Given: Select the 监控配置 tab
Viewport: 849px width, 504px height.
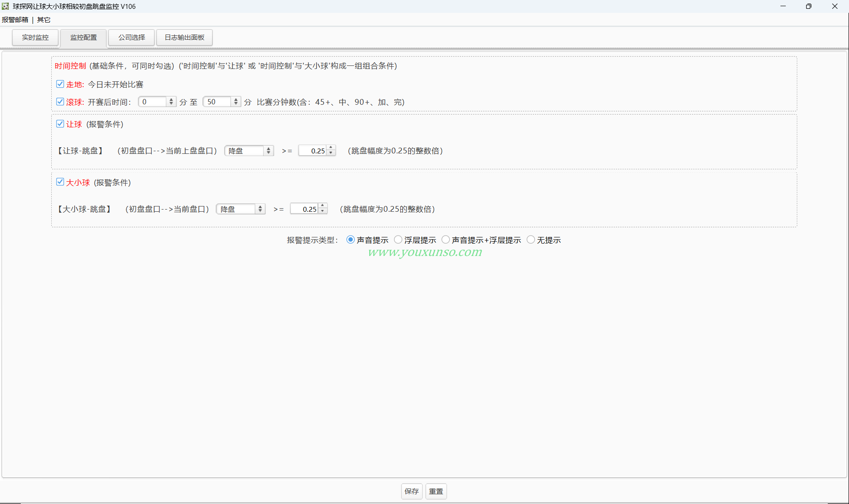Looking at the screenshot, I should point(84,38).
